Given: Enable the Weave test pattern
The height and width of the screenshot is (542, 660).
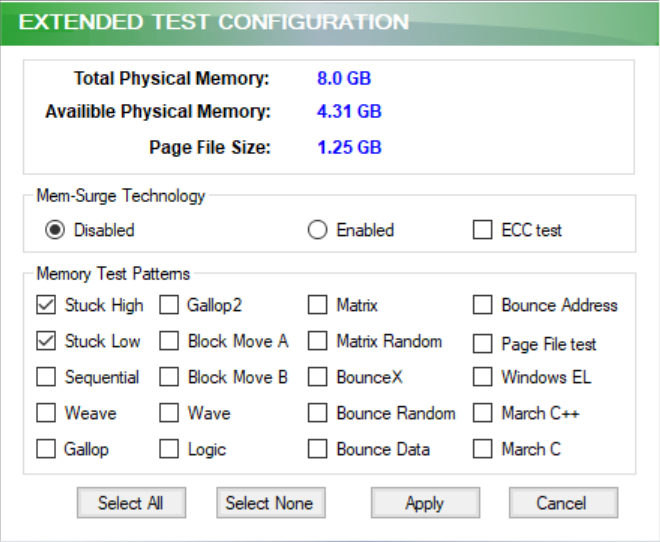Looking at the screenshot, I should pos(46,413).
